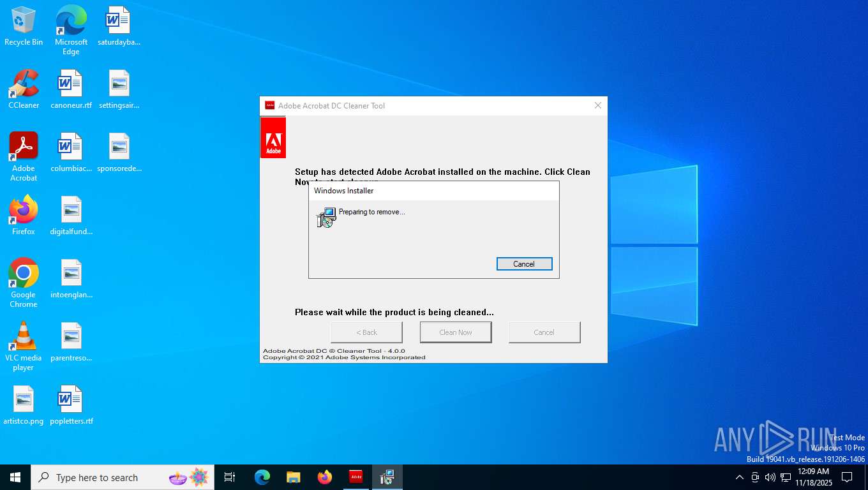The height and width of the screenshot is (490, 868).
Task: Open File Explorer from the taskbar
Action: (x=293, y=477)
